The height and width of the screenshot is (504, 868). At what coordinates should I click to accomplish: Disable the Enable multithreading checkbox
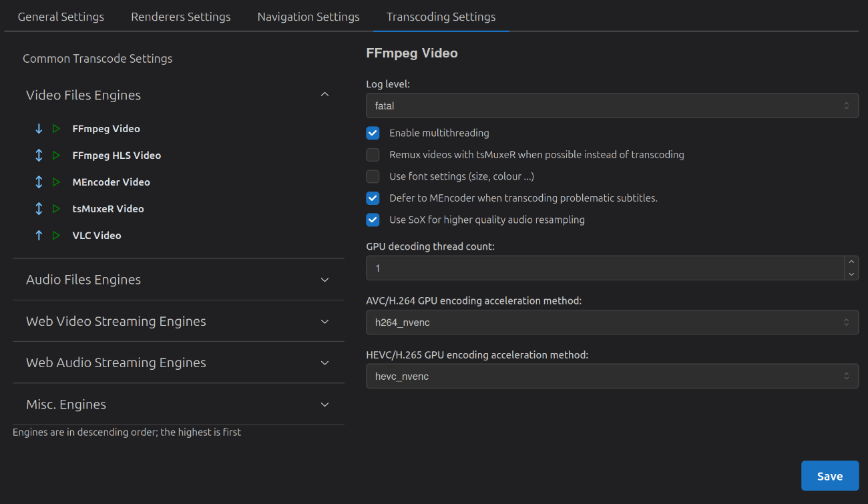coord(373,133)
